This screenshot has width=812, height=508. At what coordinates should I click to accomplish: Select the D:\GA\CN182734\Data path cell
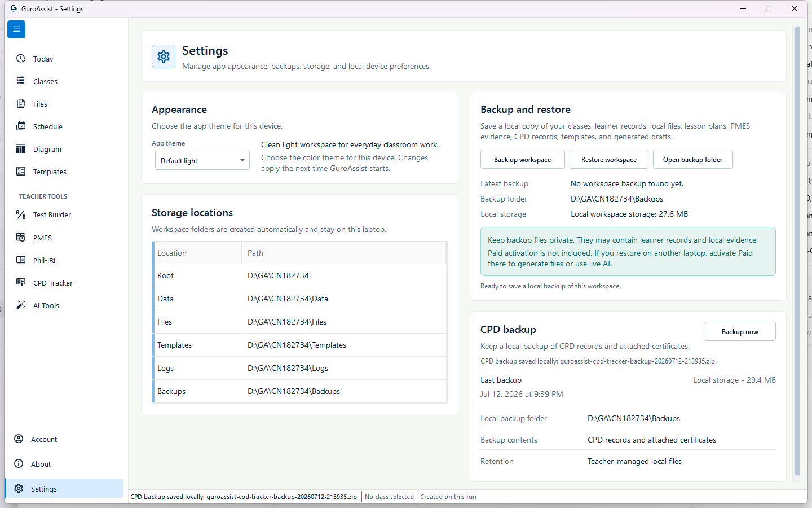[x=344, y=299]
